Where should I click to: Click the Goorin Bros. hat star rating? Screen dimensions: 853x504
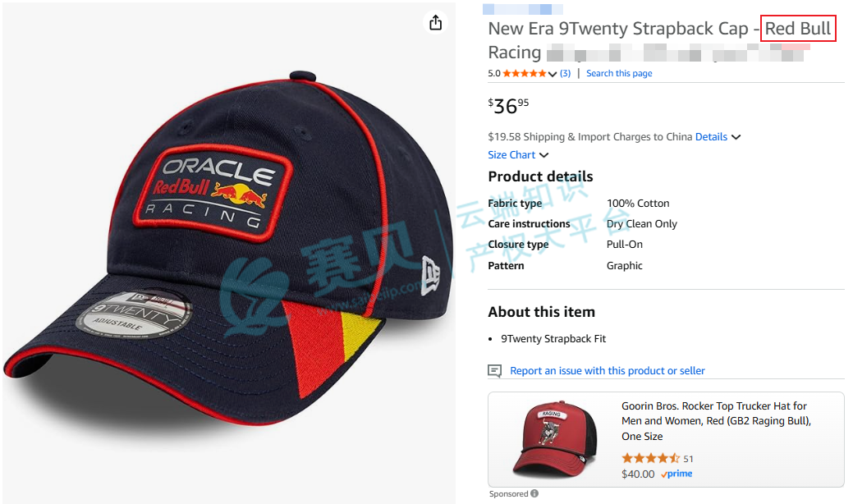[650, 459]
